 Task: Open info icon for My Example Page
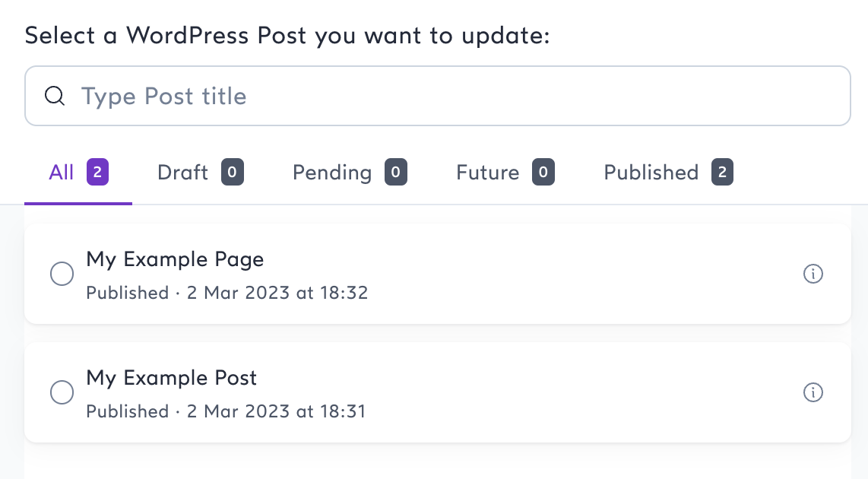coord(813,274)
